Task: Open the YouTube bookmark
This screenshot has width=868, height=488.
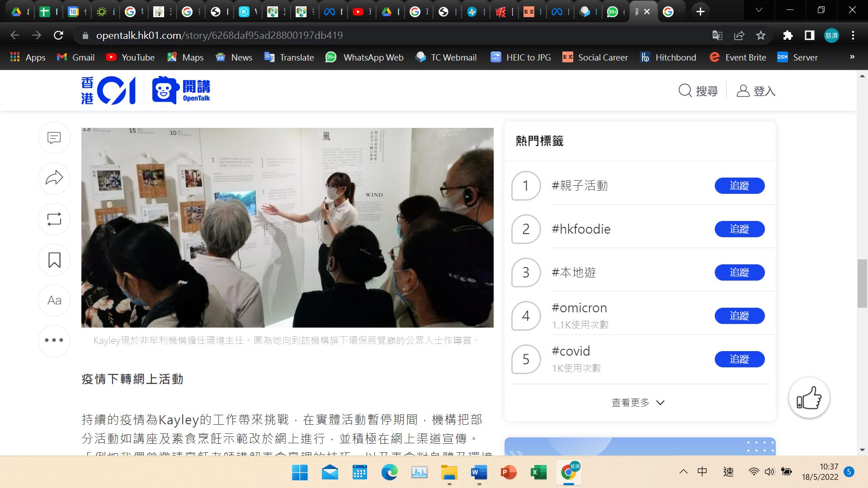Action: coord(130,57)
